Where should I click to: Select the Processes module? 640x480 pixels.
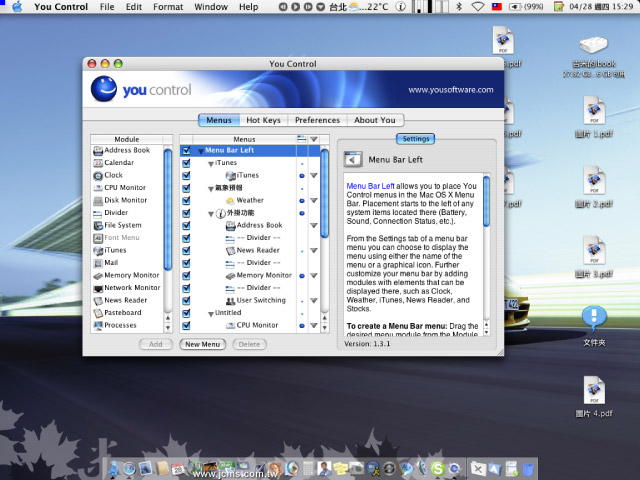point(115,325)
